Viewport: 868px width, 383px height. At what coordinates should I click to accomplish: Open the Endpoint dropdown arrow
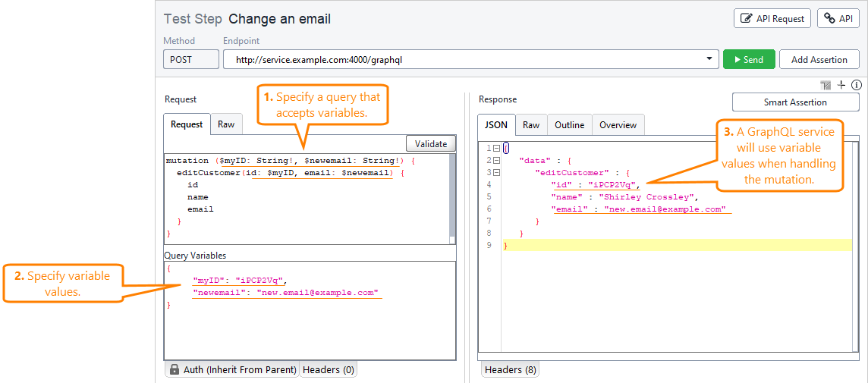click(709, 59)
